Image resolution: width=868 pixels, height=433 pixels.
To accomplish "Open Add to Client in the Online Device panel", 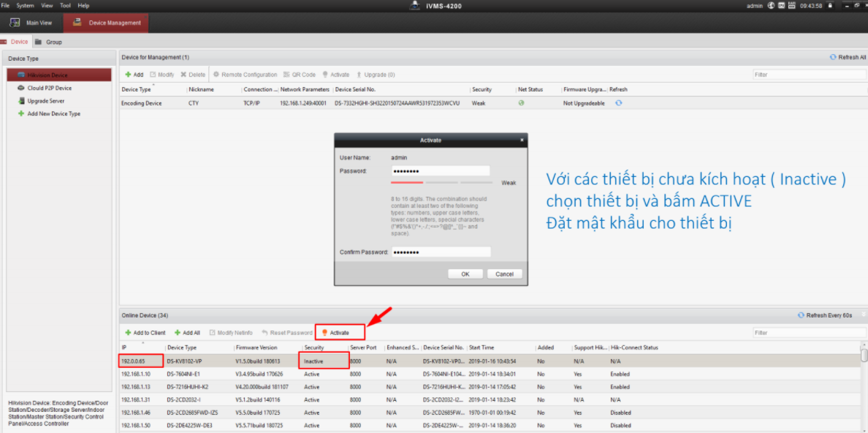I will [144, 331].
